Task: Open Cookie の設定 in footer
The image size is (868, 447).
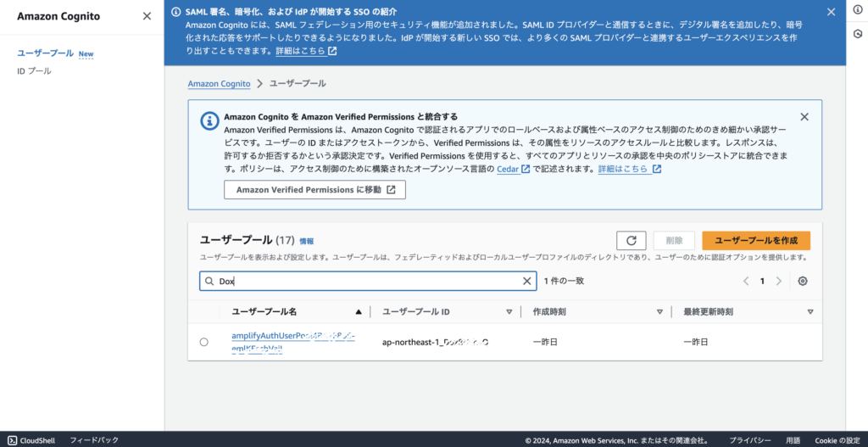Action: tap(837, 440)
